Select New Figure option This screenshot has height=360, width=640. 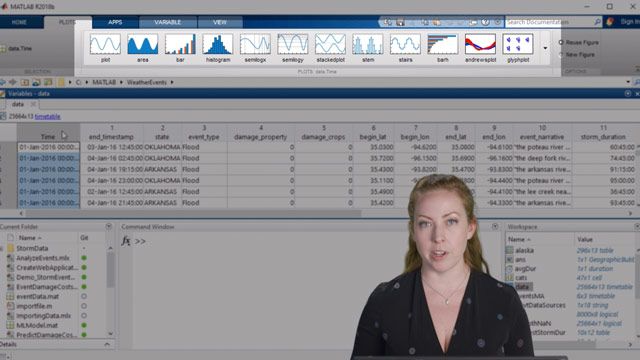pos(576,54)
